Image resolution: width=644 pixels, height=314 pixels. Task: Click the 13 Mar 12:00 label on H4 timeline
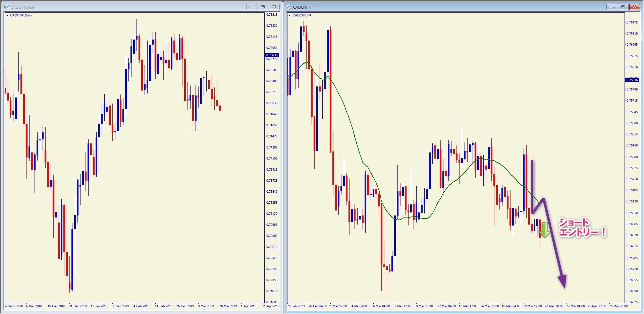[x=468, y=306]
